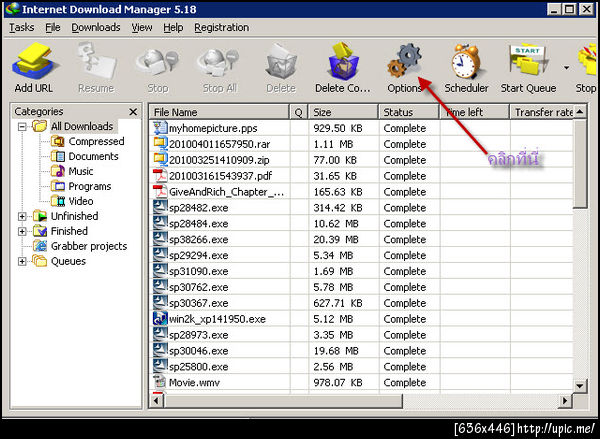Select the Documents category folder

point(85,156)
